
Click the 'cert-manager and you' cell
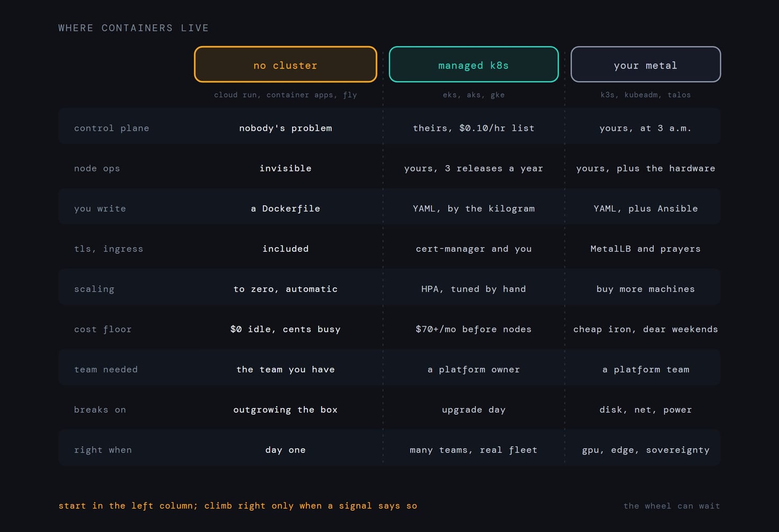tap(474, 249)
